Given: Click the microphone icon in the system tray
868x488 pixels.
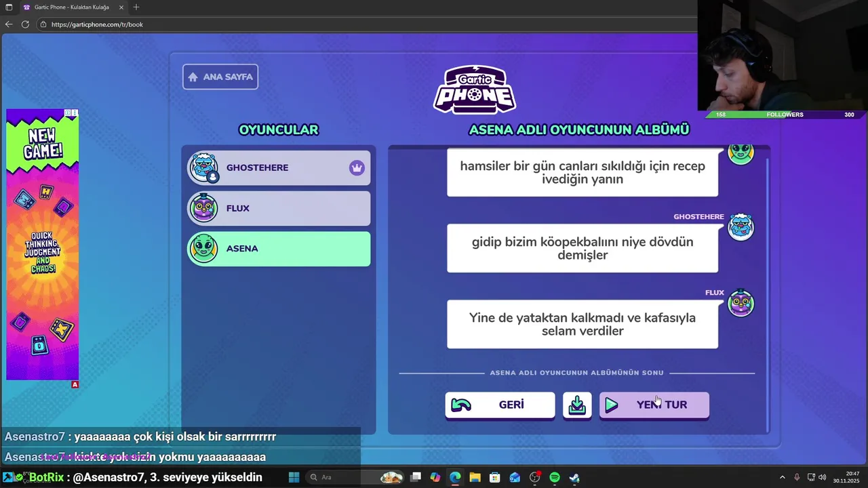Looking at the screenshot, I should tap(797, 477).
